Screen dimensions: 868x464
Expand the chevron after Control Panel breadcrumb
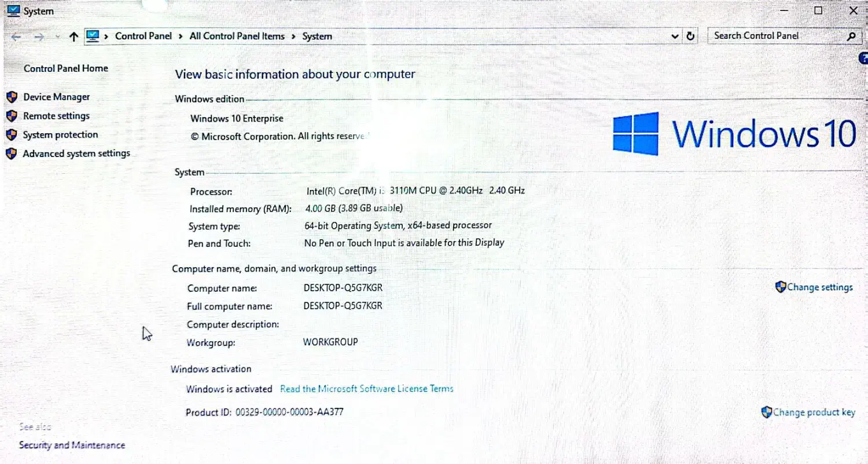(181, 36)
